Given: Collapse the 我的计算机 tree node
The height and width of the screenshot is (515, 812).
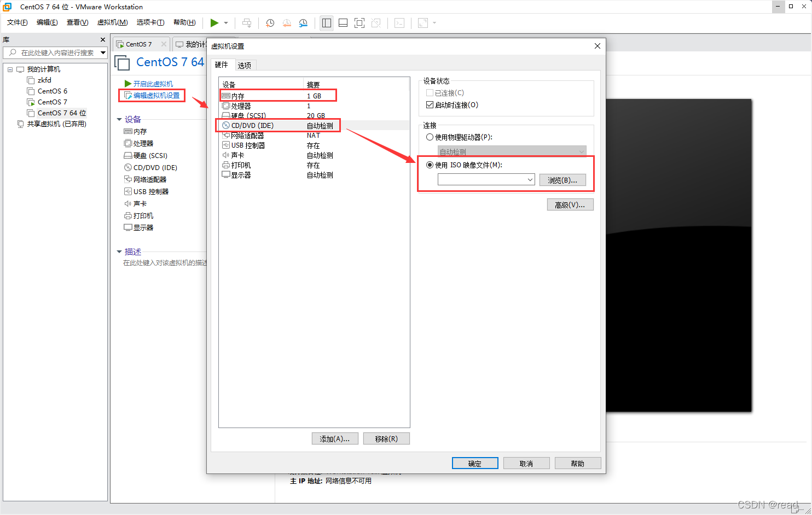Looking at the screenshot, I should 10,69.
